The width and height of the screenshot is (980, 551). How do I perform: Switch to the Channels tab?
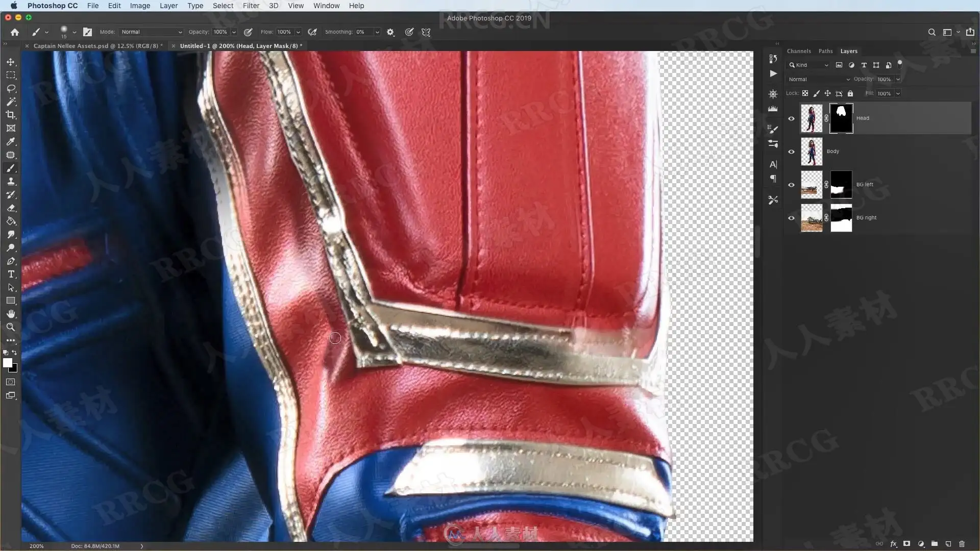[x=798, y=51]
